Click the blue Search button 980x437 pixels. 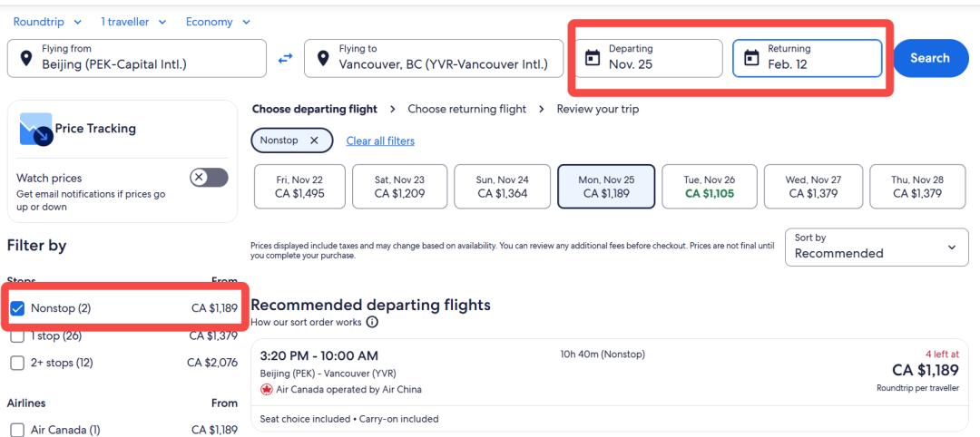(930, 58)
